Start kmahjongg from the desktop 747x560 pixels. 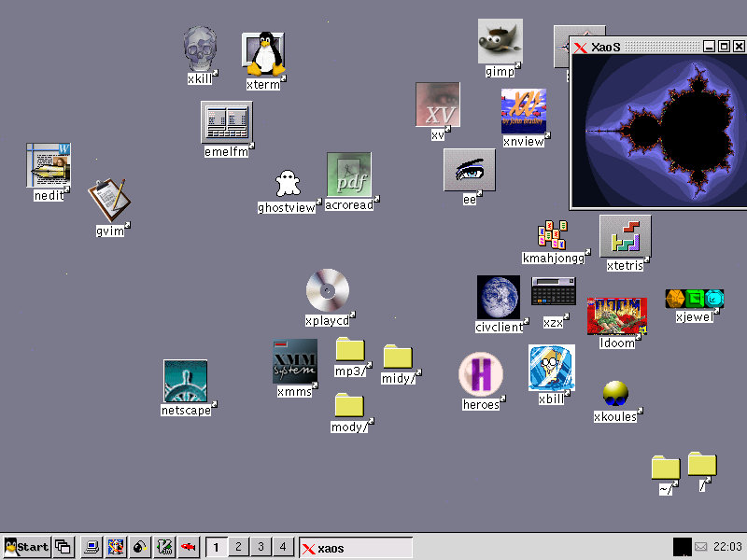tap(553, 234)
